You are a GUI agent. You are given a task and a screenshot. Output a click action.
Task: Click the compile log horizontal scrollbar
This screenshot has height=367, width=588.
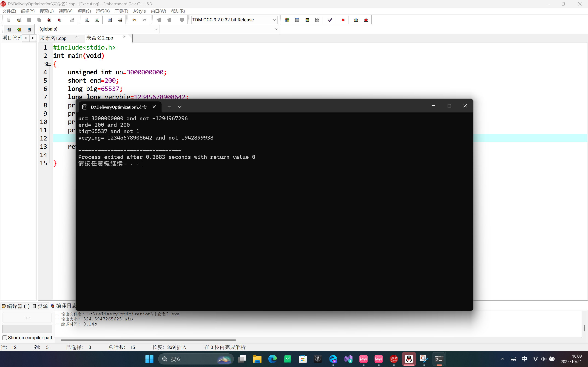pos(148,340)
